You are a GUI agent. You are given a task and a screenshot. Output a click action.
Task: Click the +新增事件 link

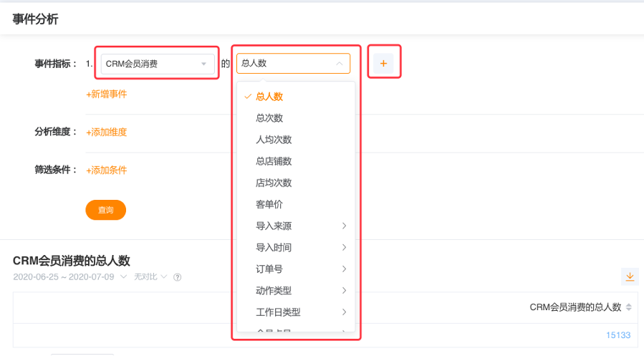click(107, 94)
